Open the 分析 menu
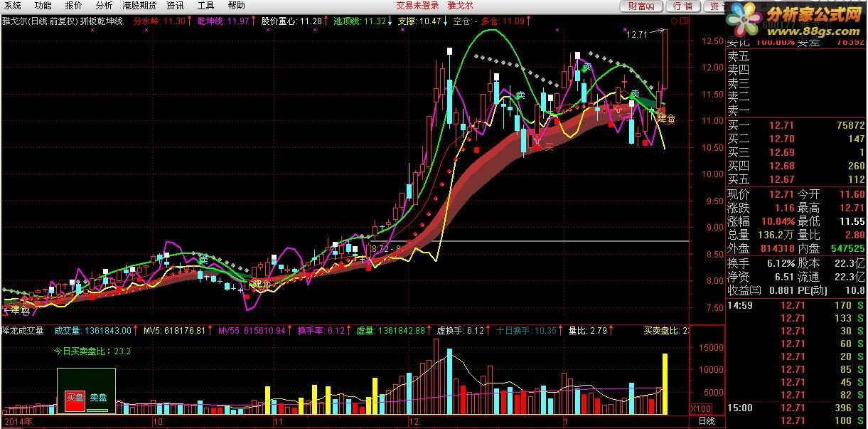Image resolution: width=868 pixels, height=429 pixels. [104, 6]
